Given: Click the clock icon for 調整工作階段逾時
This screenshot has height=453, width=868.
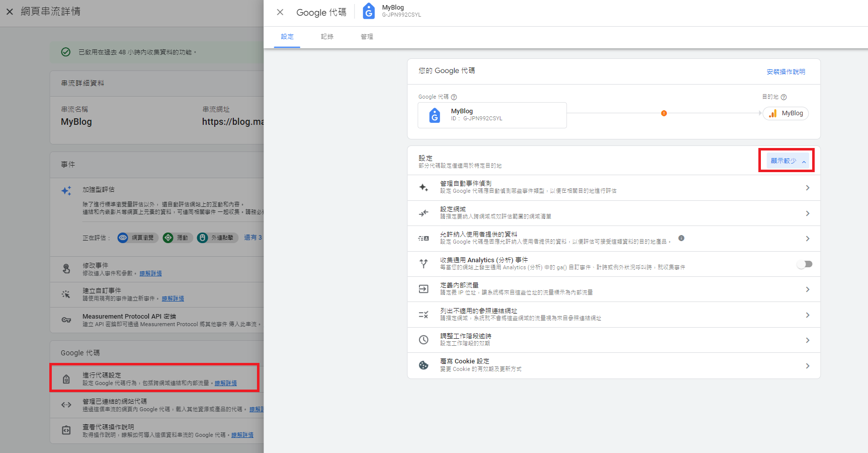Looking at the screenshot, I should coord(423,340).
